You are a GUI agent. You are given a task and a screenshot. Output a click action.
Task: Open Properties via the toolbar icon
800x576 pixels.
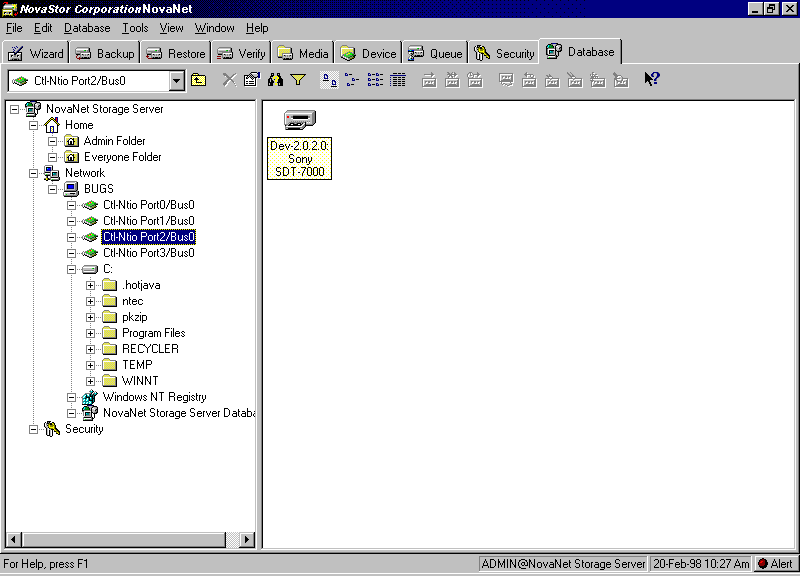pyautogui.click(x=251, y=80)
